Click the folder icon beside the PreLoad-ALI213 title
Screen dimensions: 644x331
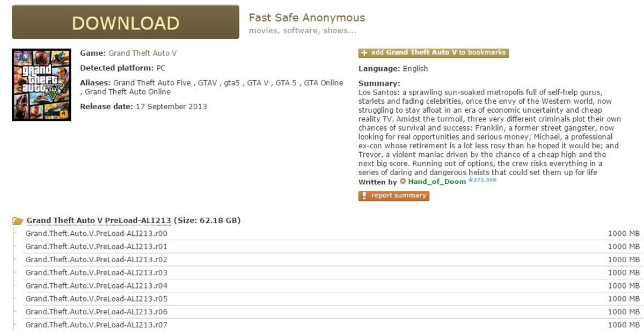click(18, 221)
